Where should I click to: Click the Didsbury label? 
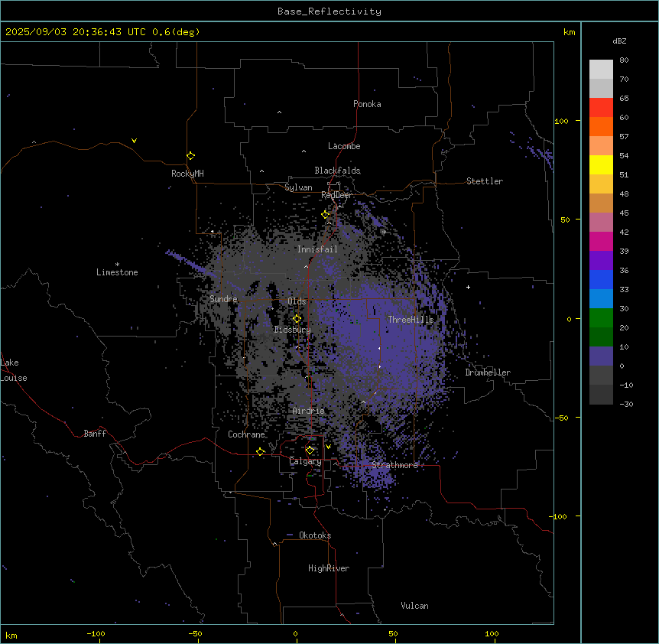[x=292, y=330]
